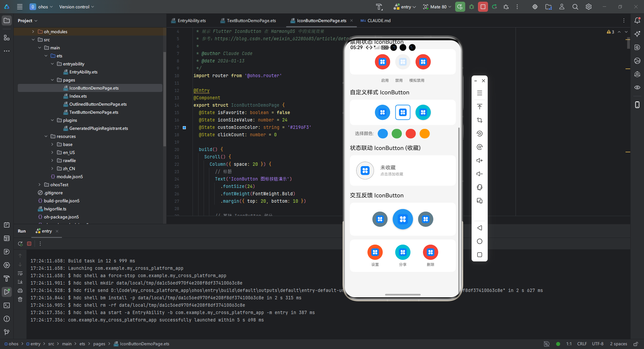The image size is (644, 349).
Task: Decrease emulator volume icon
Action: tap(480, 174)
